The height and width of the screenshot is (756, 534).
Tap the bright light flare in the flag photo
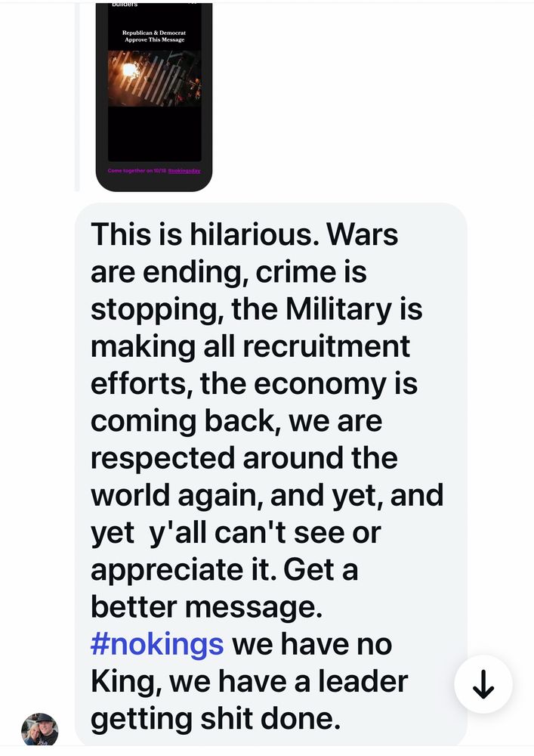click(129, 71)
